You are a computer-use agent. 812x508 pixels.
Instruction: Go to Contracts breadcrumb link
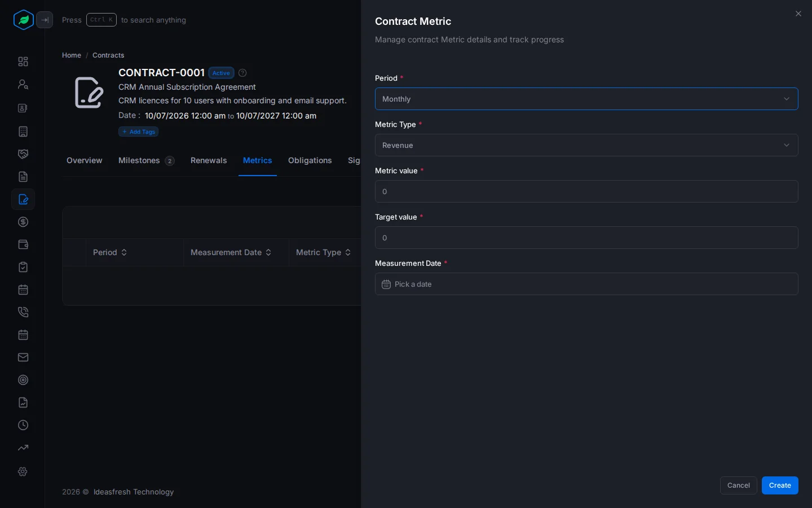(x=108, y=55)
